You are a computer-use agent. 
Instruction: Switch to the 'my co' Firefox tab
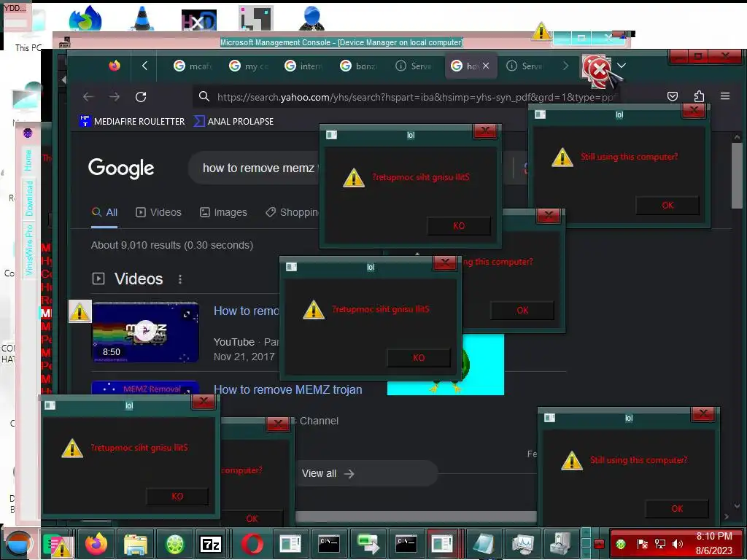coord(248,66)
